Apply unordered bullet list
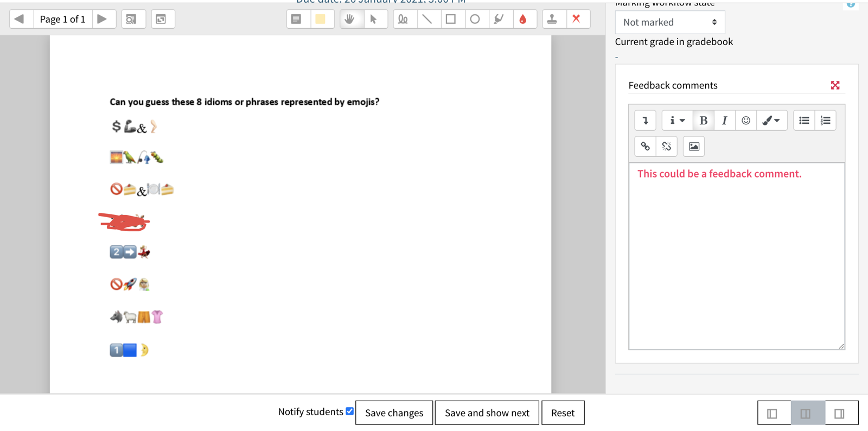 804,121
